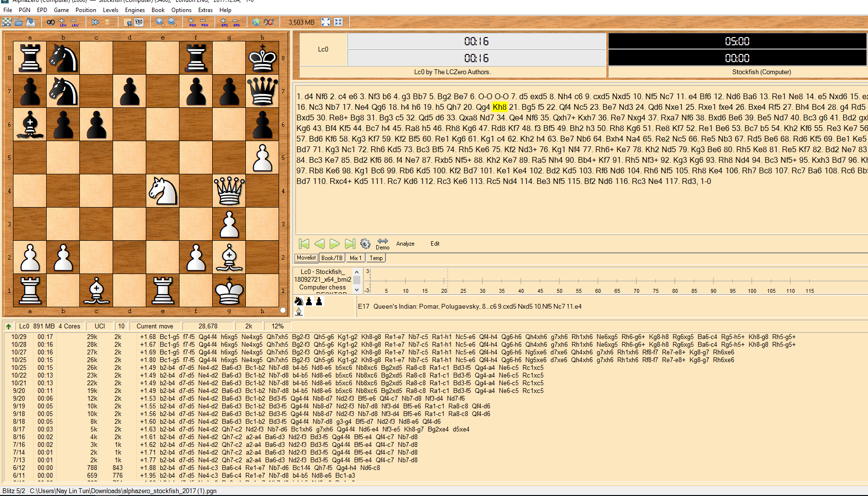Click the plus EPD toolbar icon

pyautogui.click(x=224, y=22)
